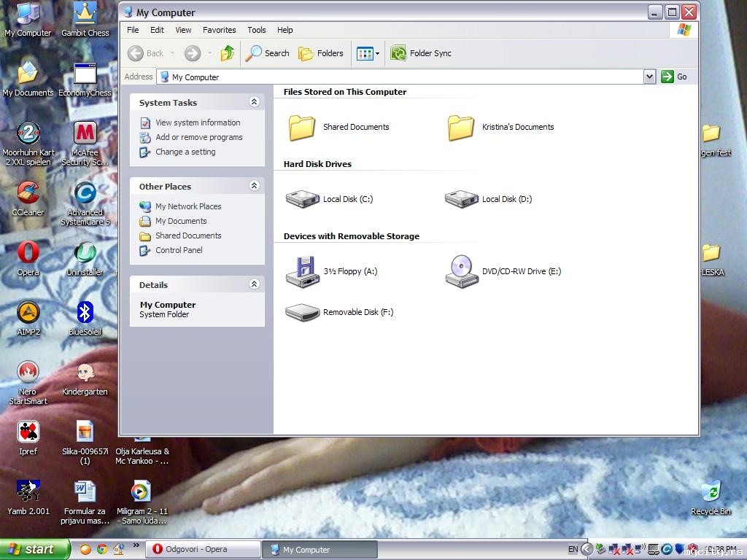Open the Tools menu
Image resolution: width=747 pixels, height=560 pixels.
click(x=256, y=30)
